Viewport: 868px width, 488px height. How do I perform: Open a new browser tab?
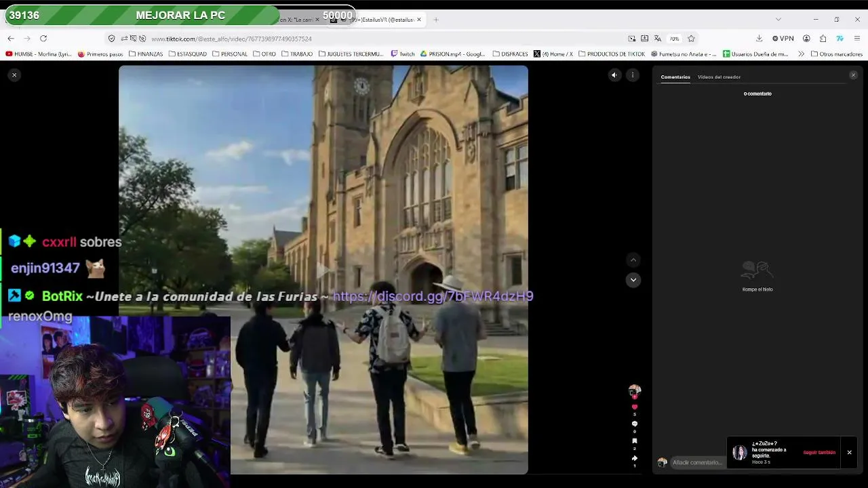pos(436,20)
